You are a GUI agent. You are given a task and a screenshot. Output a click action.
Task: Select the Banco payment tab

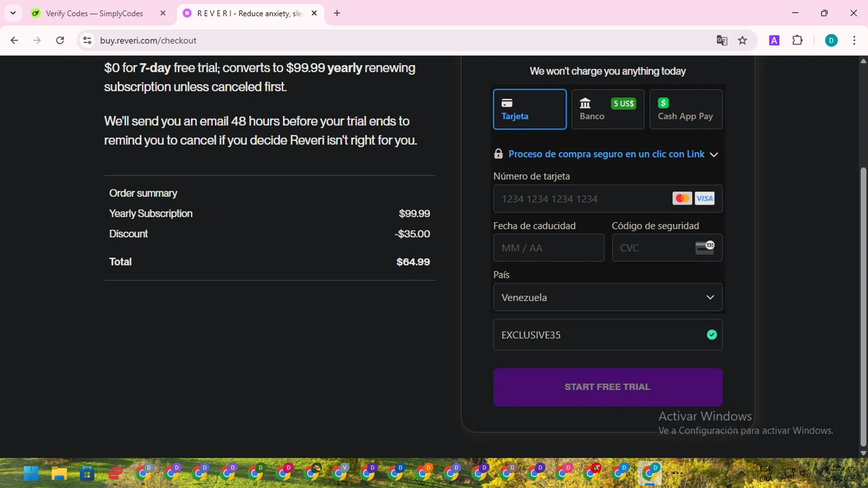tap(608, 109)
